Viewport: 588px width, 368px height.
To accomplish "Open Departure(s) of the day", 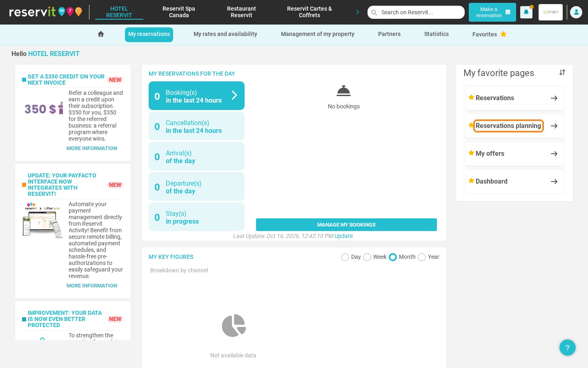I will pyautogui.click(x=196, y=186).
